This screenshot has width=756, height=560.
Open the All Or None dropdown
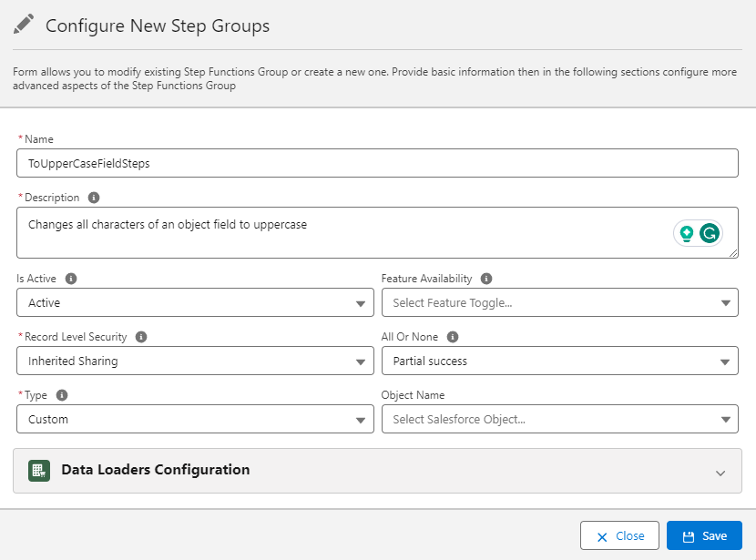(559, 361)
